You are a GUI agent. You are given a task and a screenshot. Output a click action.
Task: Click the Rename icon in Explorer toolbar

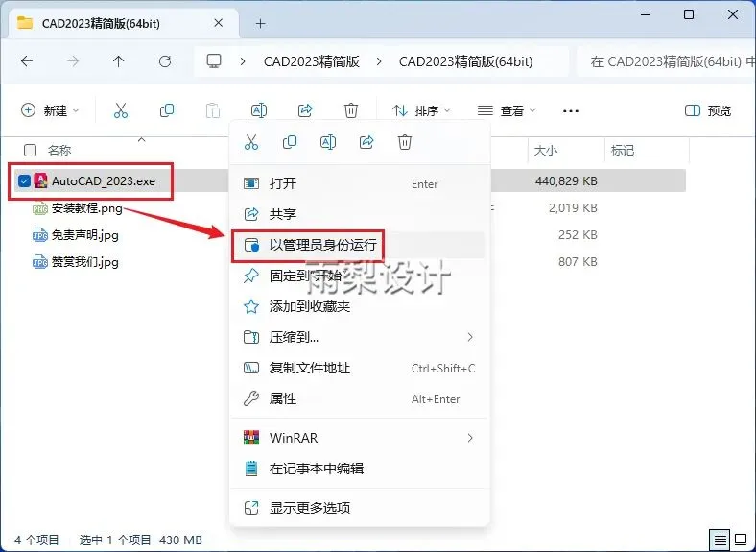click(x=259, y=110)
